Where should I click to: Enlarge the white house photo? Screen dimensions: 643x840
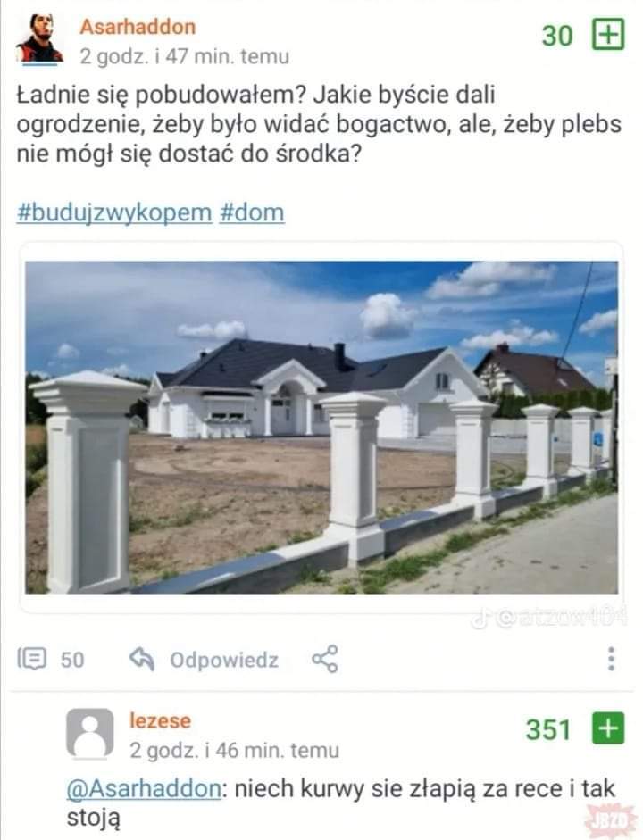coord(321,427)
